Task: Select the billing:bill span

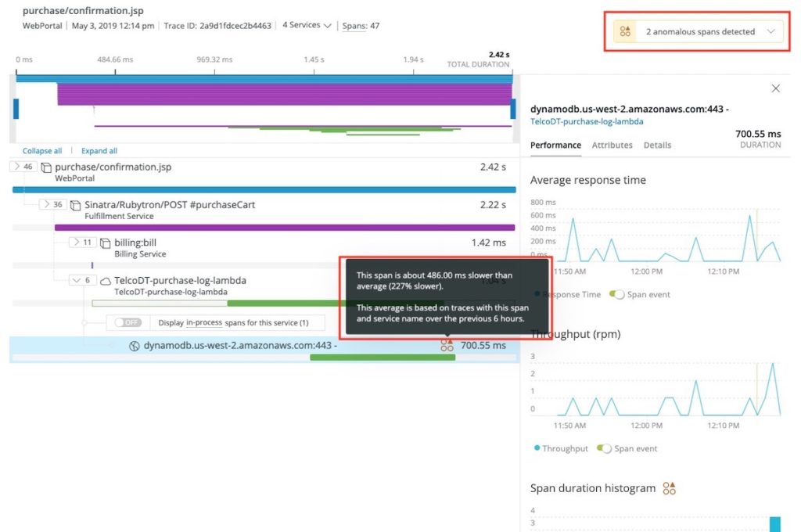Action: pyautogui.click(x=135, y=243)
